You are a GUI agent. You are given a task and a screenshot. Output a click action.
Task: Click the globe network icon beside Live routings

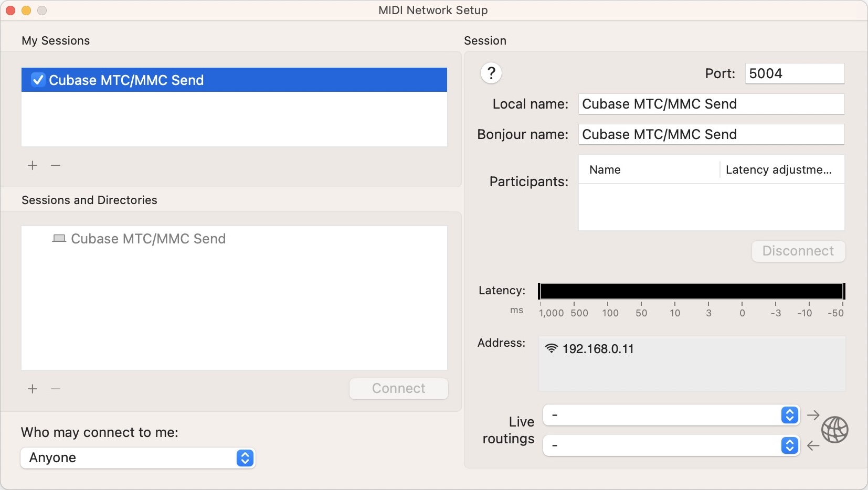pyautogui.click(x=834, y=430)
